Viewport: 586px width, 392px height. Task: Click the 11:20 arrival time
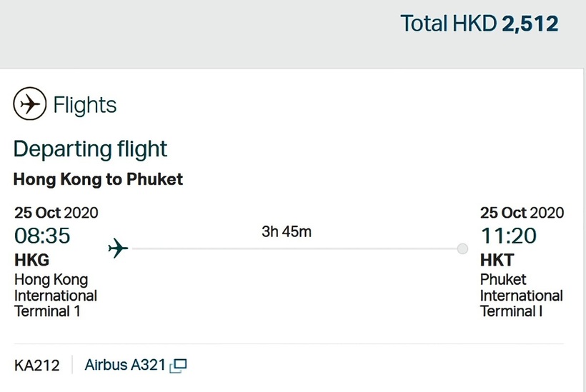508,235
